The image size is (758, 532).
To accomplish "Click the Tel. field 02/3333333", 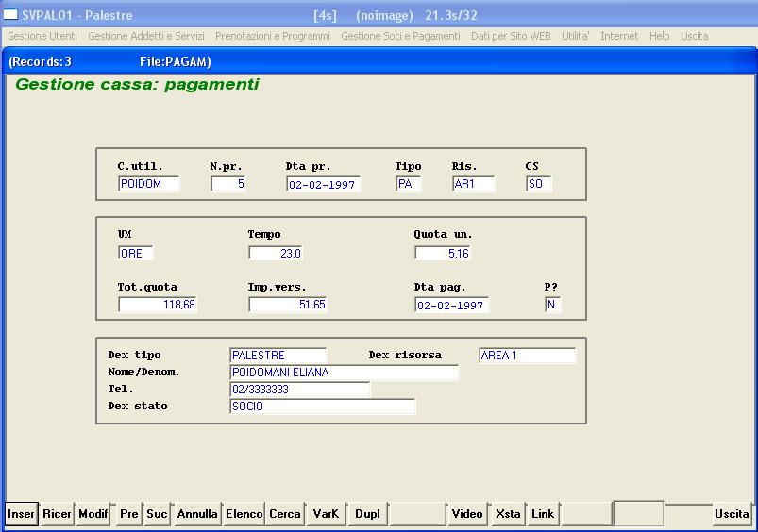I will [x=300, y=390].
